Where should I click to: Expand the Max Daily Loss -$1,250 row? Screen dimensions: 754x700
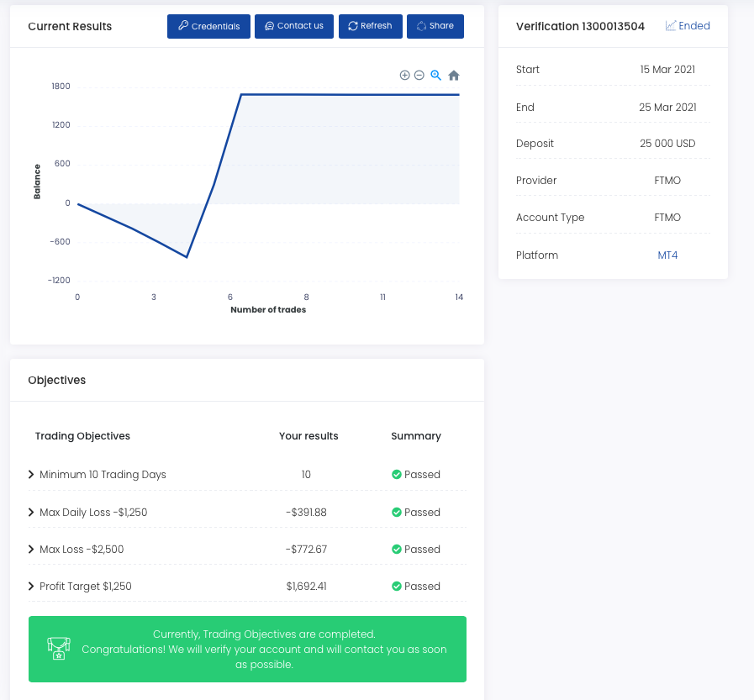[x=32, y=513]
